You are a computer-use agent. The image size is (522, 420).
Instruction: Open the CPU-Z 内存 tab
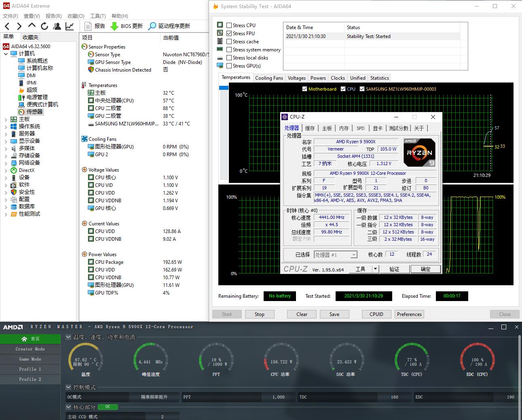344,128
